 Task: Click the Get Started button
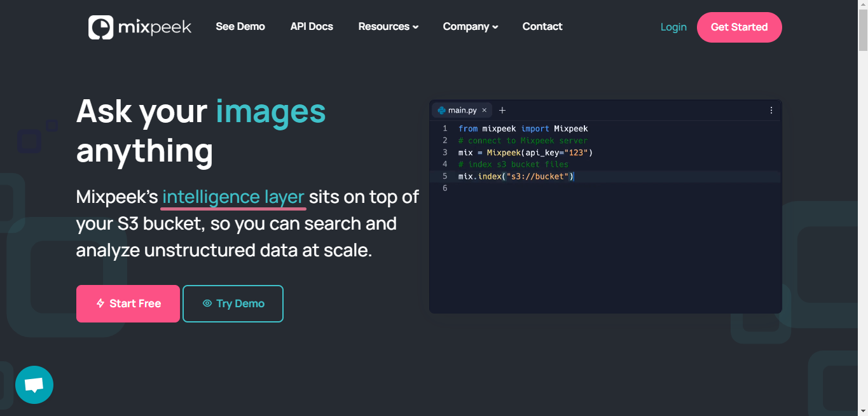tap(740, 27)
